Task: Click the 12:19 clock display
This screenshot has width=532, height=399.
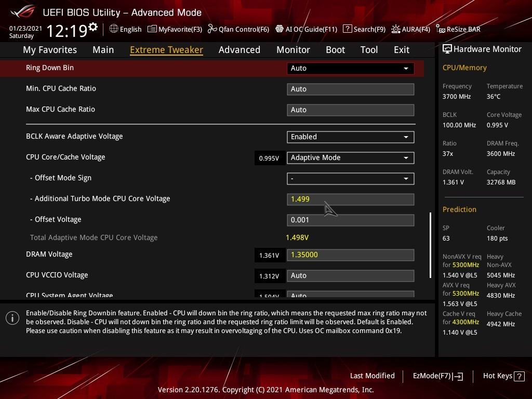Action: (67, 31)
